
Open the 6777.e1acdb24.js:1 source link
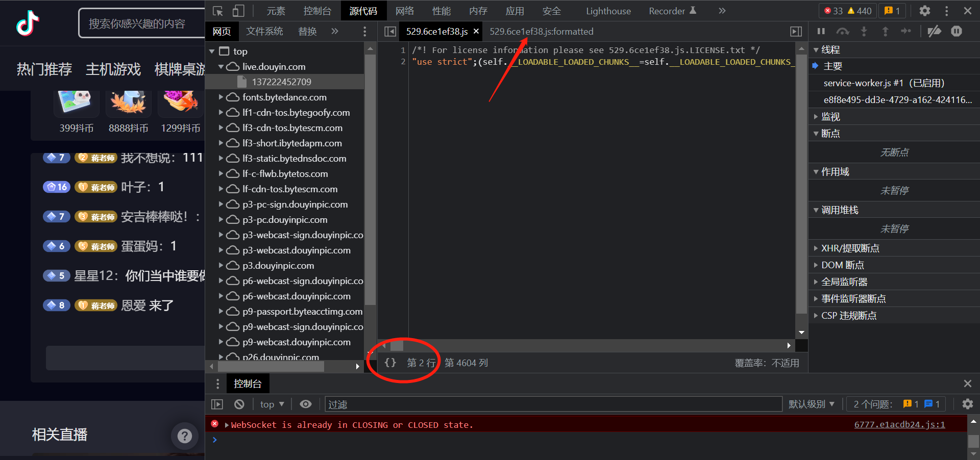899,425
